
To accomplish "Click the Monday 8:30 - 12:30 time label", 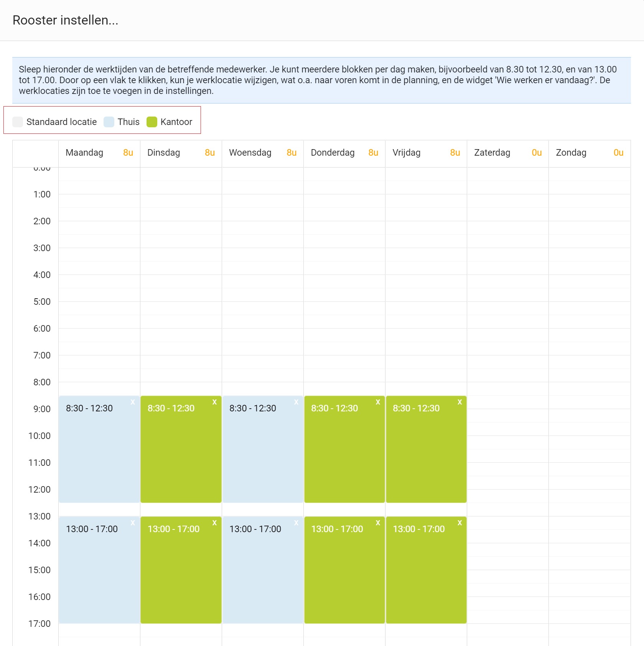I will click(89, 408).
